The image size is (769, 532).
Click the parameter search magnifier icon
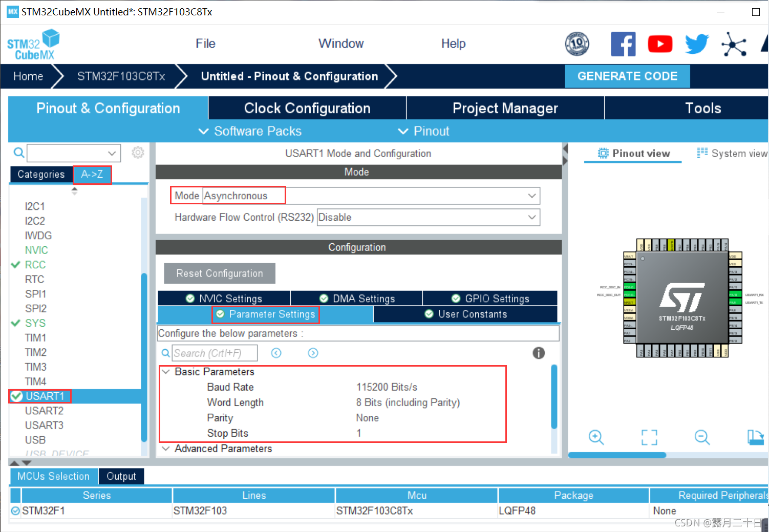tap(166, 353)
